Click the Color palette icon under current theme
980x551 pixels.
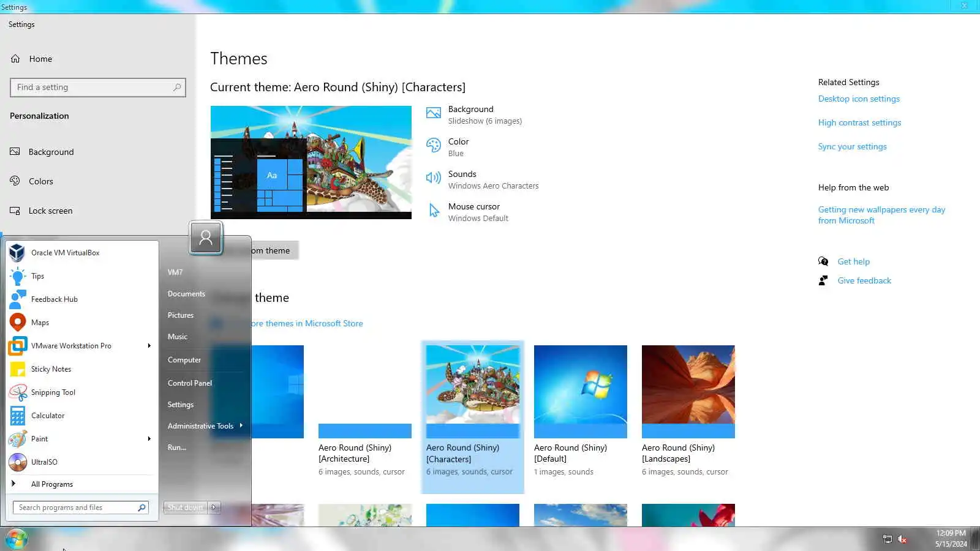tap(434, 146)
